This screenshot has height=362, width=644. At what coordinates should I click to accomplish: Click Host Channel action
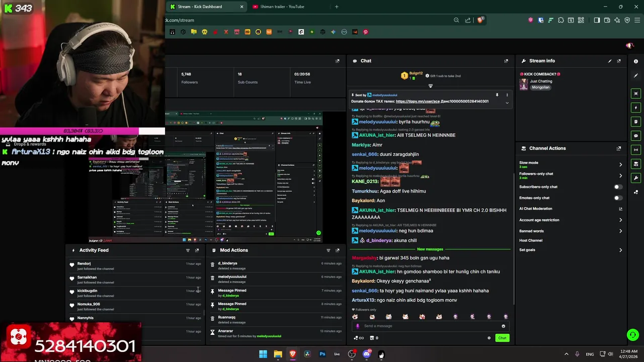pyautogui.click(x=531, y=240)
